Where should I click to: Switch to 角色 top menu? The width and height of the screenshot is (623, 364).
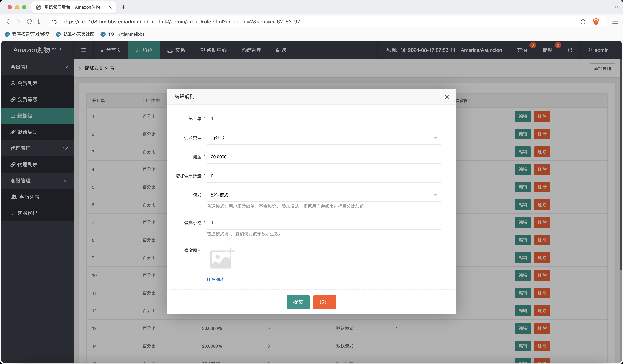coord(144,50)
